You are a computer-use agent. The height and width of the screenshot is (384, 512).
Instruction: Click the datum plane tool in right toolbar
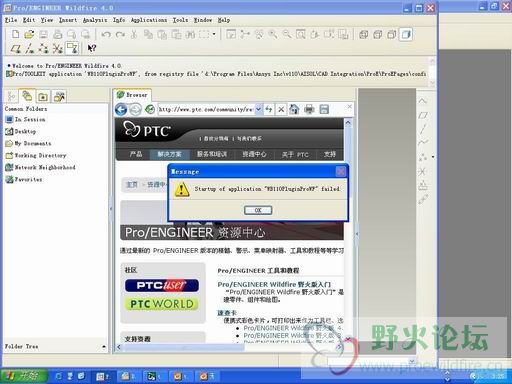[x=423, y=115]
